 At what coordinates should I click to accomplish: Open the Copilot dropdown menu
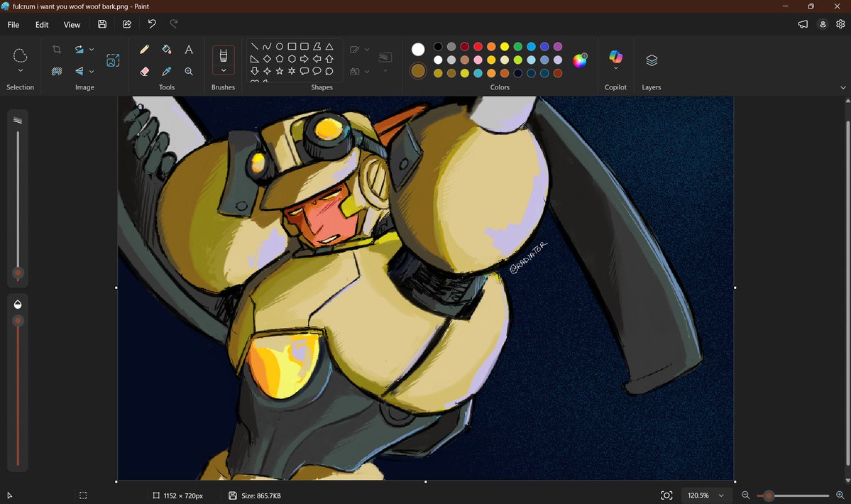[x=615, y=68]
